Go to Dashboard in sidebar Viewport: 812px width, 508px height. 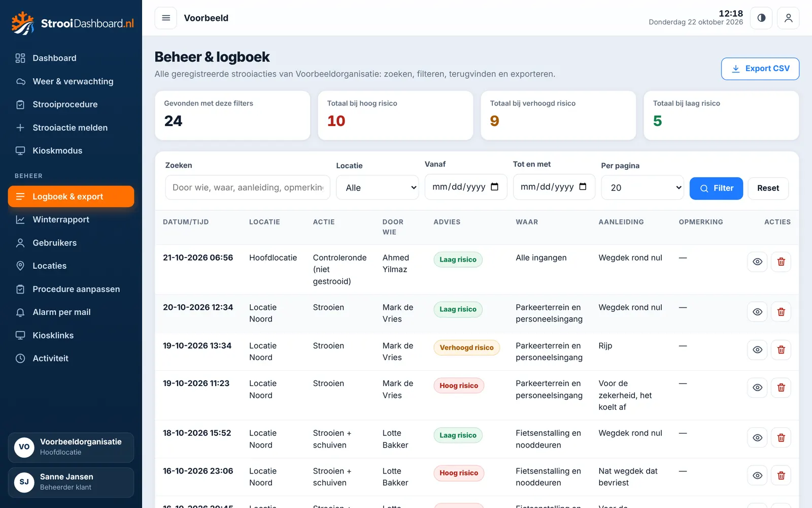pos(71,58)
